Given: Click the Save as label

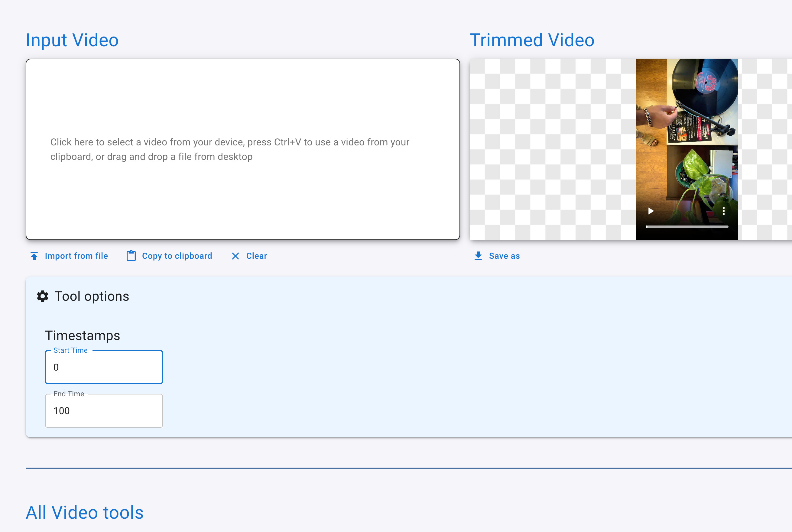Looking at the screenshot, I should point(504,256).
